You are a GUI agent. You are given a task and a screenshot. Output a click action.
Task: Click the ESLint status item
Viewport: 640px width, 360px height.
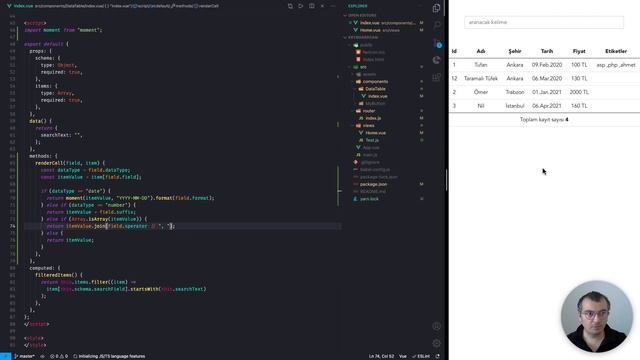pos(420,356)
